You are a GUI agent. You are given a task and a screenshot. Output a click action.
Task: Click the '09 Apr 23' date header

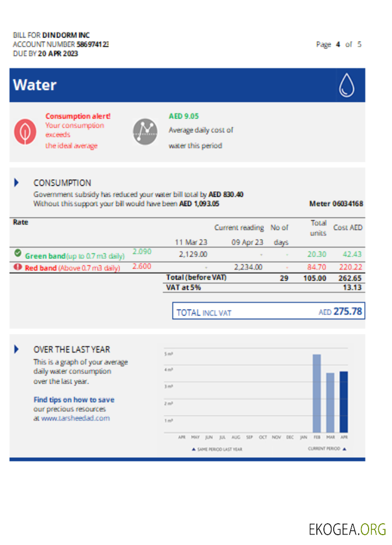point(247,243)
